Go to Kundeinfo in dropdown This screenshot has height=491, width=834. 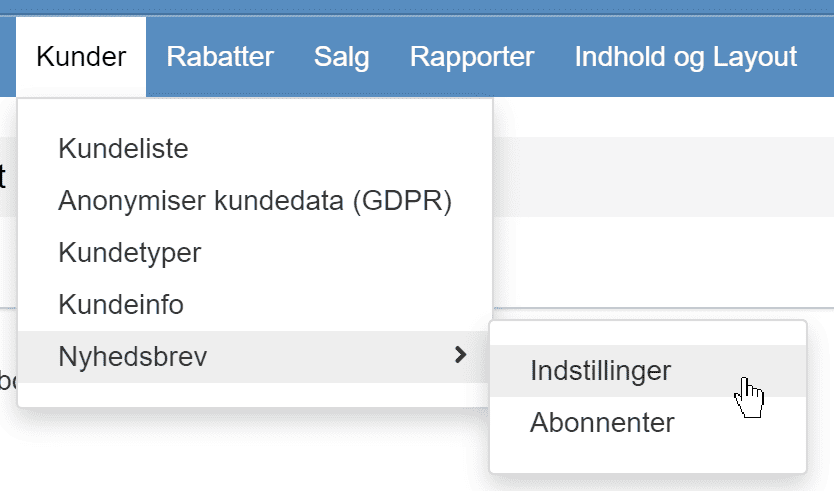tap(253, 305)
